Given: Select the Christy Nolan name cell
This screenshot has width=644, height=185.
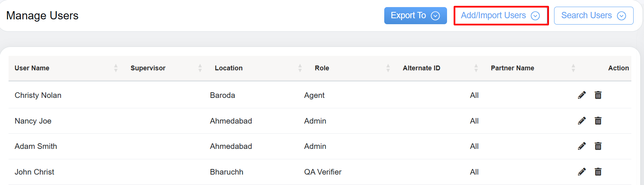Looking at the screenshot, I should tap(38, 95).
